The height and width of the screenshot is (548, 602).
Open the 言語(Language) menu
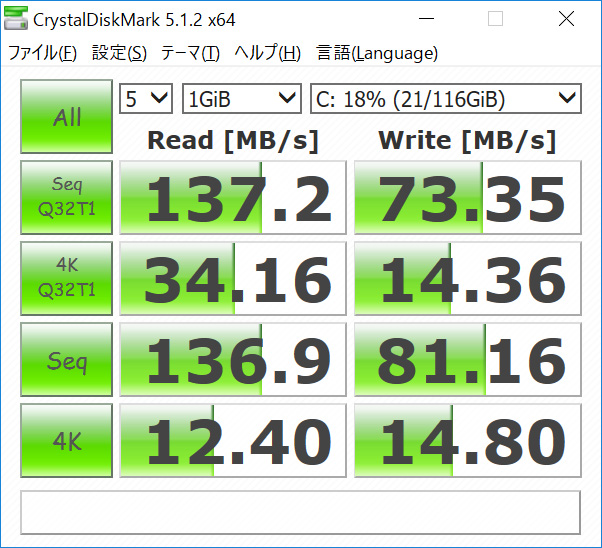tap(377, 53)
